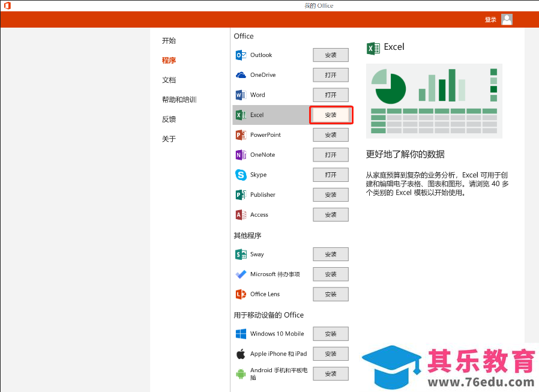Viewport: 539px width, 392px height.
Task: Click the Windows 10 Mobile logo icon
Action: [x=241, y=334]
